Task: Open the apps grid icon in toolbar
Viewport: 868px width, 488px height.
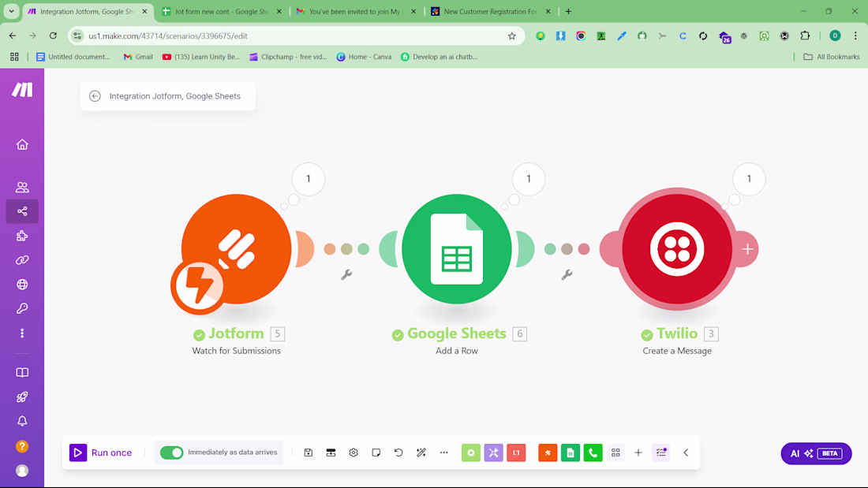Action: tap(615, 453)
